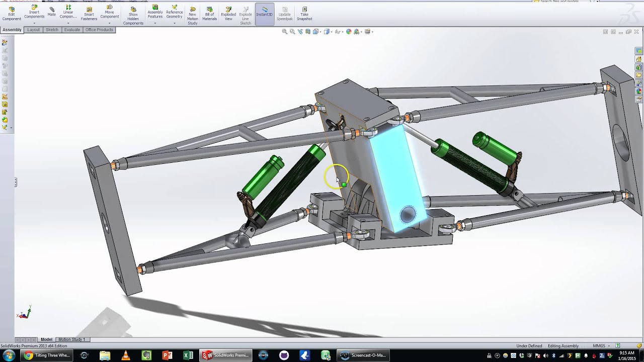Click Explode Line Sketch
Screen dimensions: 644x362
pos(246,16)
